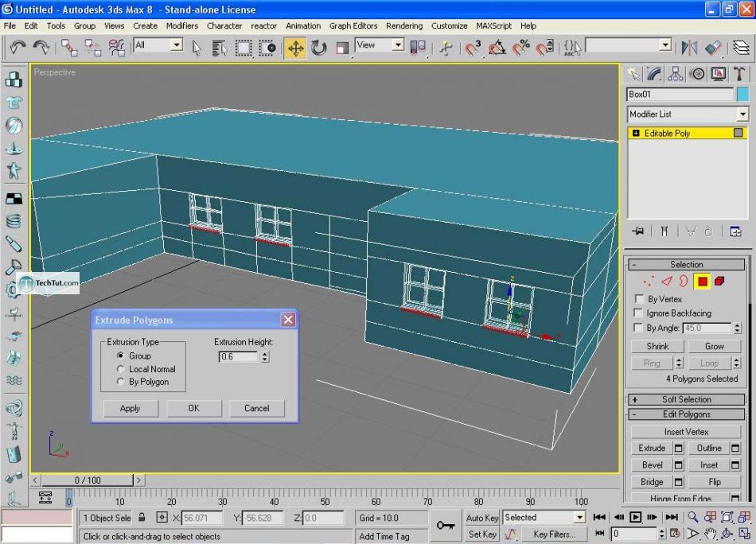Select the Group extrusion type radio
Screen dimensions: 756x544
click(120, 356)
